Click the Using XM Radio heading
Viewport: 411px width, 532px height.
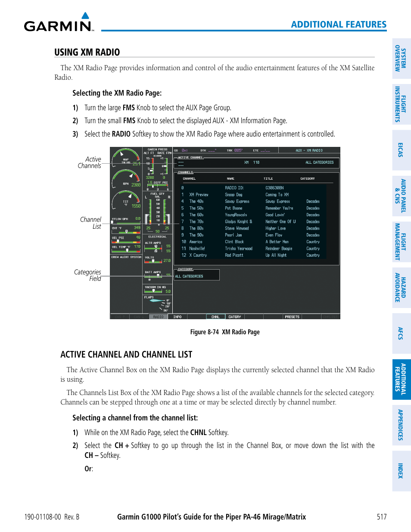pyautogui.click(x=87, y=52)
